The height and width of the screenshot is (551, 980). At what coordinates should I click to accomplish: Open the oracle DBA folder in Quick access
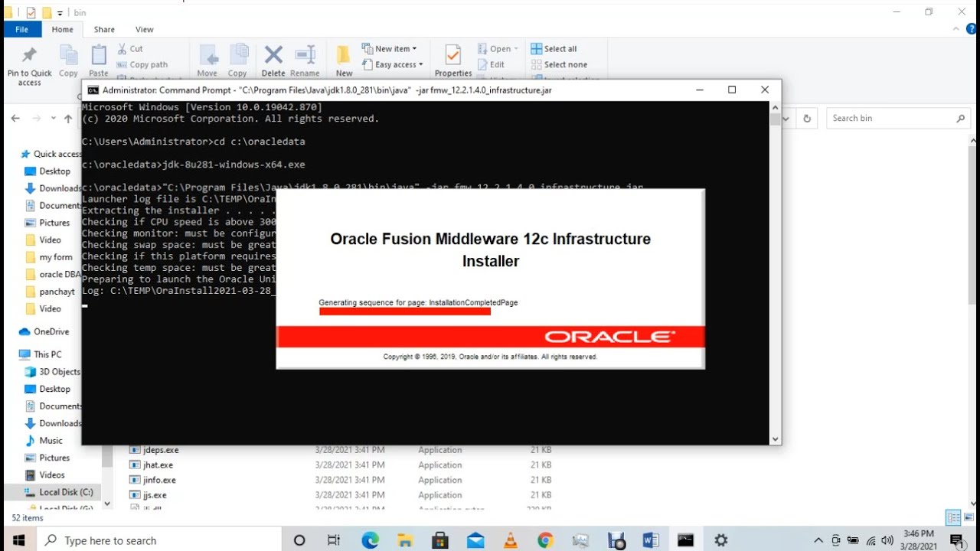(x=52, y=274)
